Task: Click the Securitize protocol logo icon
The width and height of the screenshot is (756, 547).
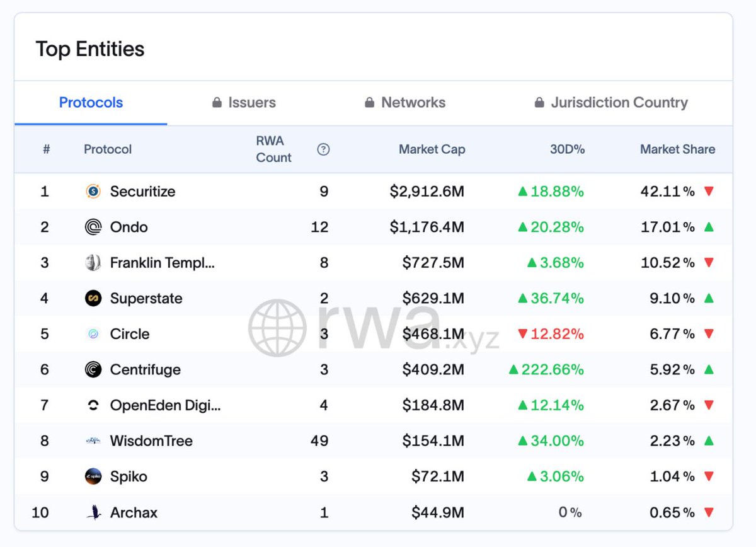Action: 93,192
